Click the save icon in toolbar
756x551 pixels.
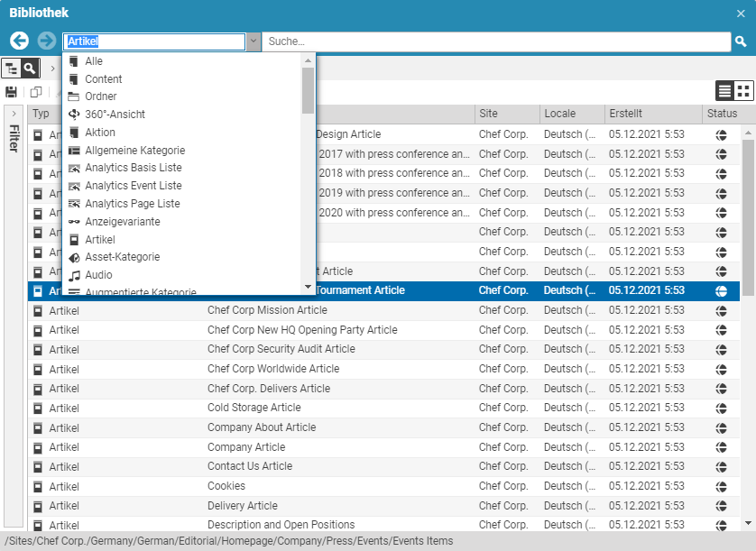tap(12, 92)
